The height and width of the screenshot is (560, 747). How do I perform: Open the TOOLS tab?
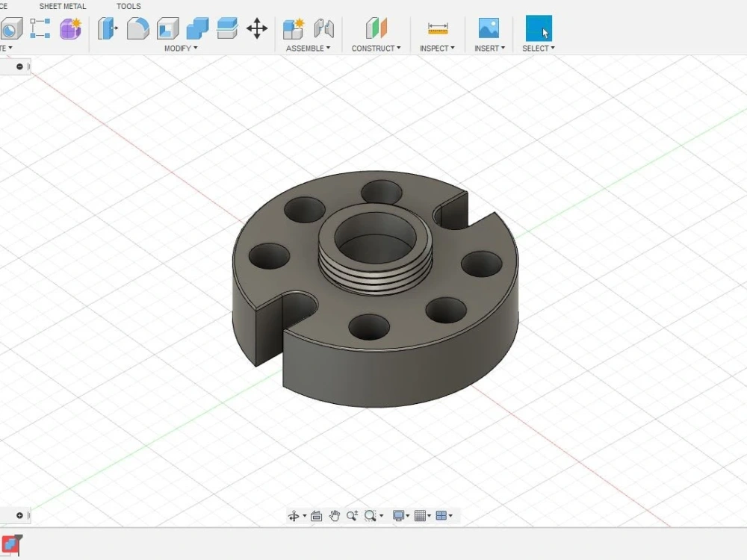coord(128,6)
